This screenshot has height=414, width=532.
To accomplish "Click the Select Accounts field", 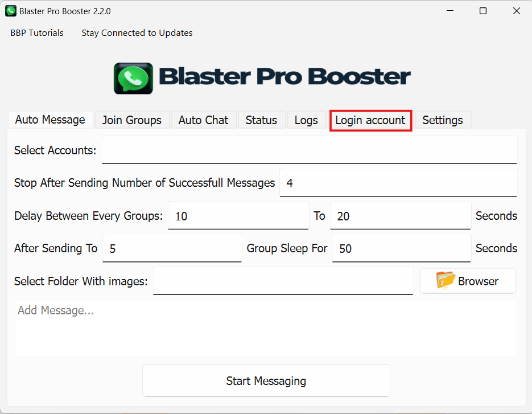I will click(309, 150).
